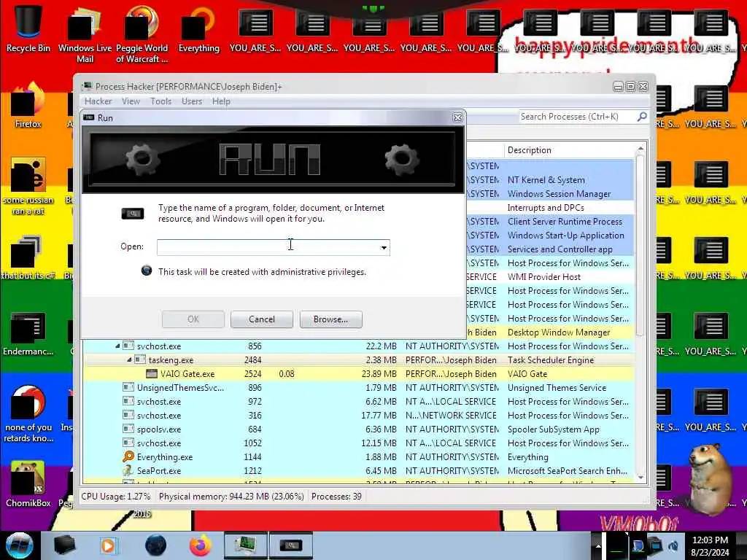Open the Open field dropdown arrow
The height and width of the screenshot is (560, 747).
tap(384, 247)
